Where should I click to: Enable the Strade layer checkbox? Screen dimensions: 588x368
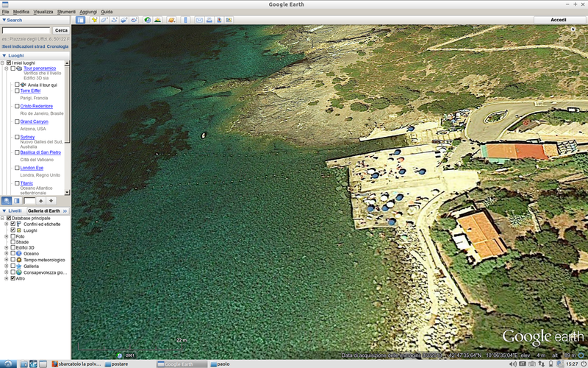click(x=12, y=242)
